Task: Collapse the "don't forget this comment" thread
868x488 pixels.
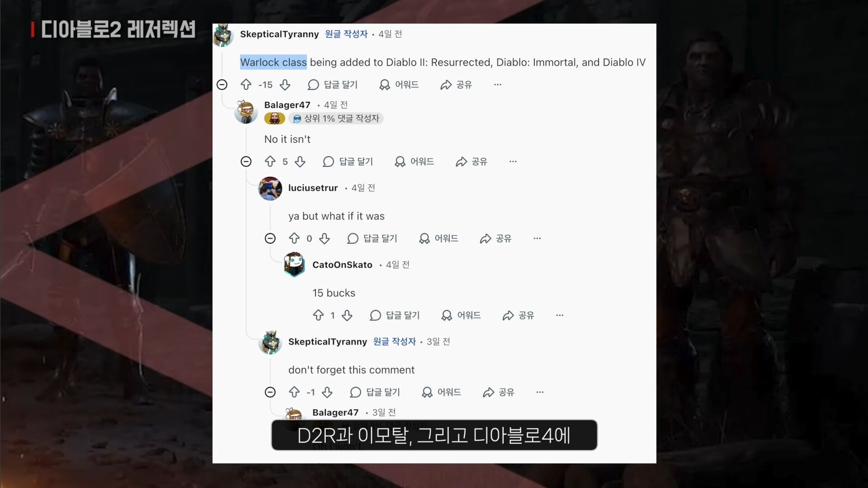Action: point(270,392)
